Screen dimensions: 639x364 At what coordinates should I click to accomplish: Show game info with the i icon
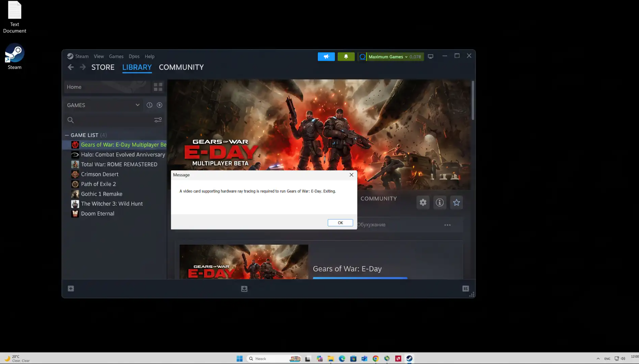point(439,203)
